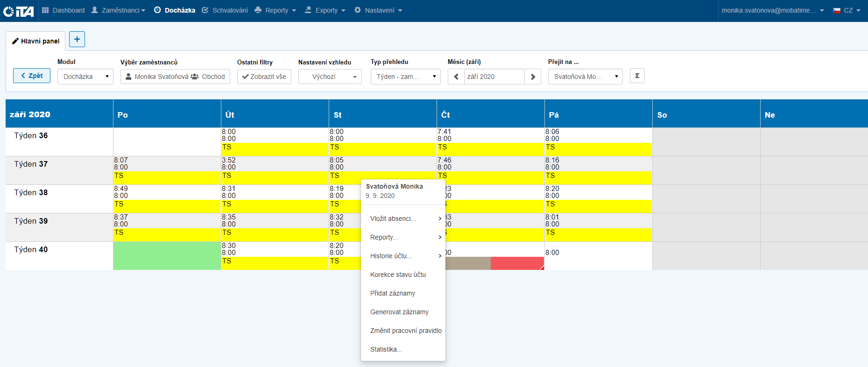Click the sigma summary icon
Screen dimensions: 868x367
[637, 76]
